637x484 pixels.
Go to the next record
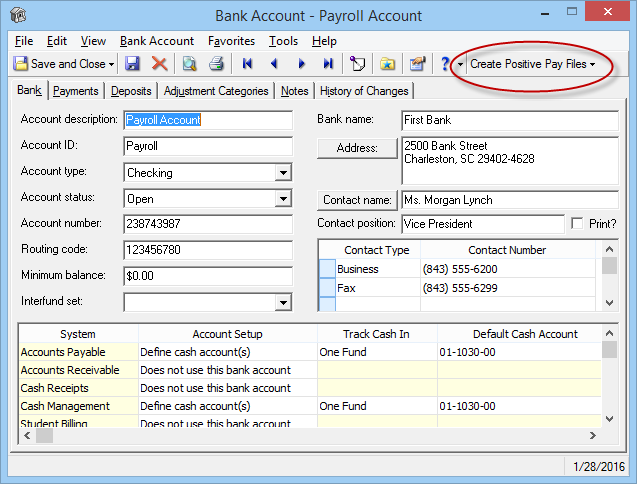[301, 64]
